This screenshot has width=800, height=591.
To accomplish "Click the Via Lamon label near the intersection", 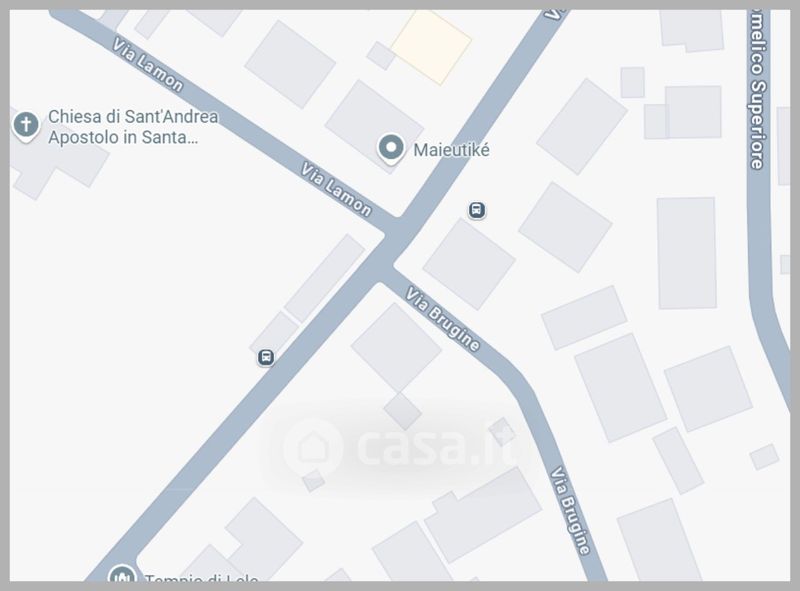I will click(x=336, y=189).
